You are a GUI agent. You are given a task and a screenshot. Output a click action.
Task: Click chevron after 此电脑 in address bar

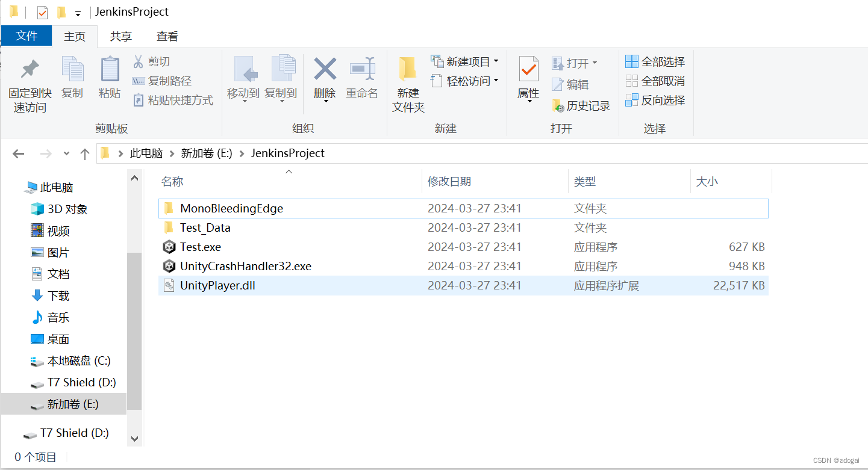coord(172,153)
